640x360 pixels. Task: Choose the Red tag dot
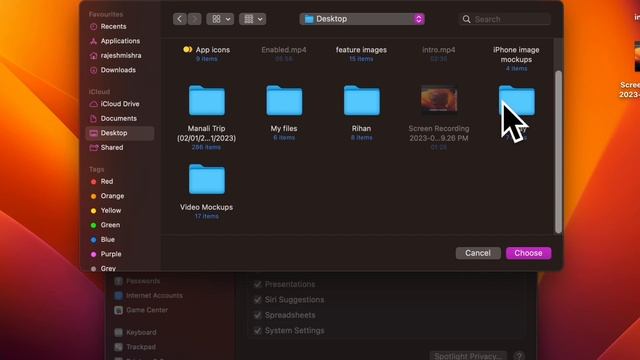click(93, 182)
